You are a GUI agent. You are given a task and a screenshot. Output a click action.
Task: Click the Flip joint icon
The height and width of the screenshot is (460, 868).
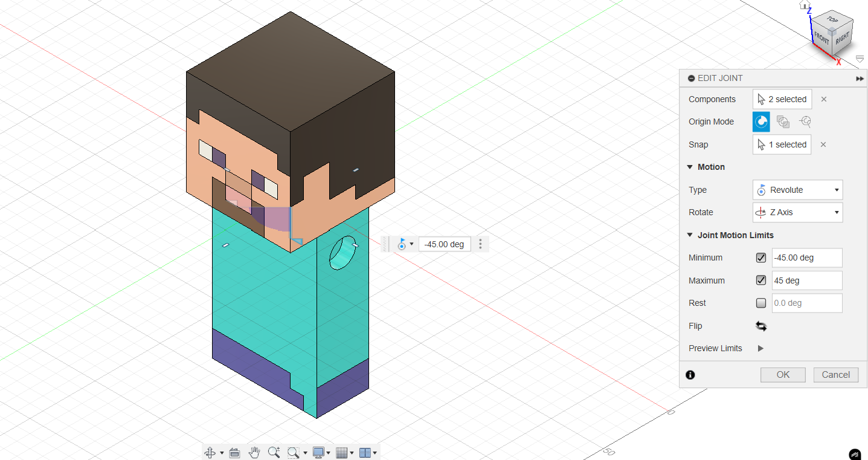click(x=761, y=326)
